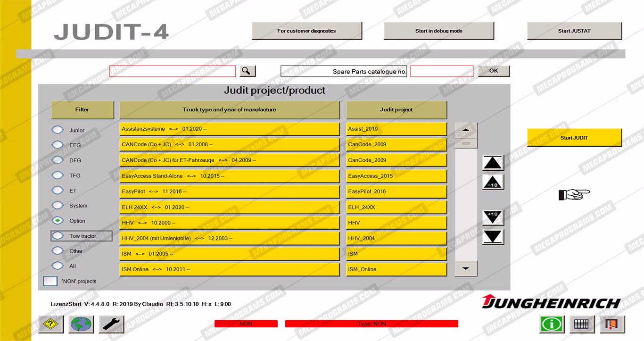Screen dimensions: 644x341
Task: Click the Truck type and year header
Action: pos(230,110)
